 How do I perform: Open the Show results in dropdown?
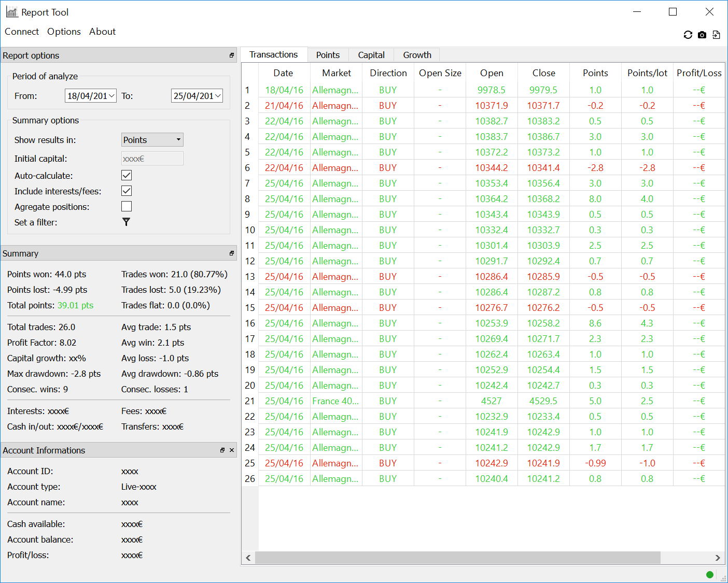point(152,140)
